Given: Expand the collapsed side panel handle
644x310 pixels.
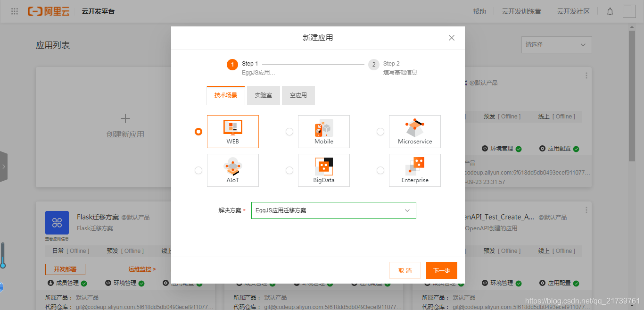Looking at the screenshot, I should (x=4, y=167).
